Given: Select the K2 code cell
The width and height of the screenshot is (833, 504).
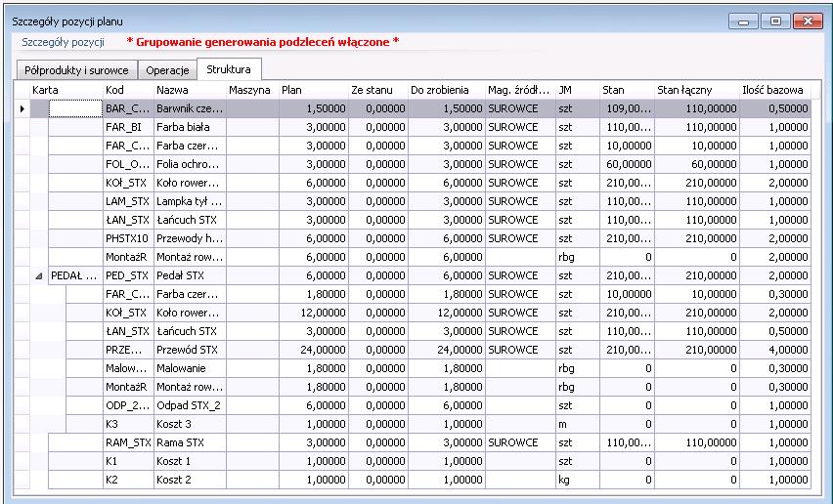Looking at the screenshot, I should [128, 481].
